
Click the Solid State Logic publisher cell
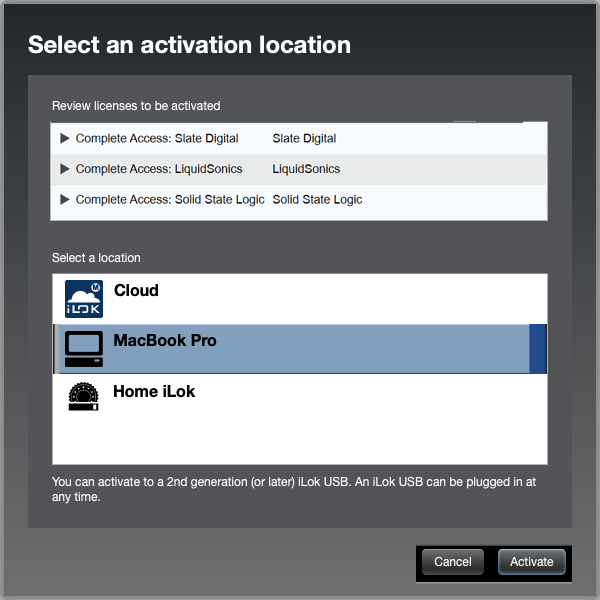(x=317, y=199)
